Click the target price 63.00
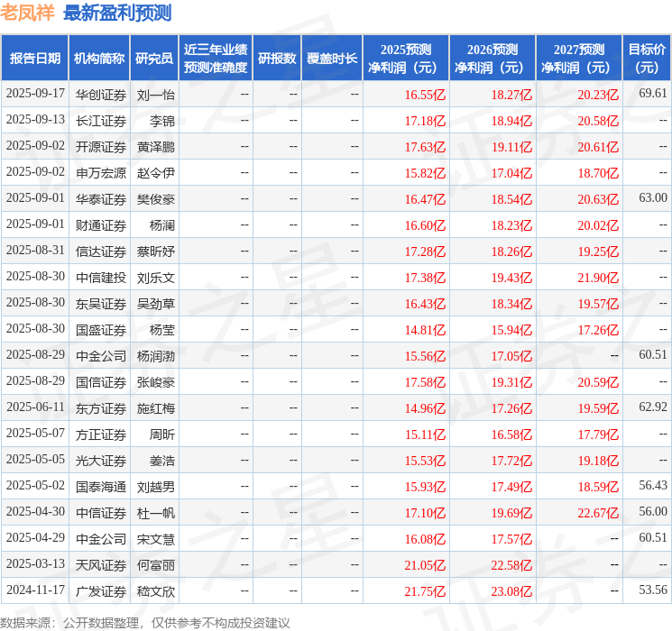 tap(653, 198)
